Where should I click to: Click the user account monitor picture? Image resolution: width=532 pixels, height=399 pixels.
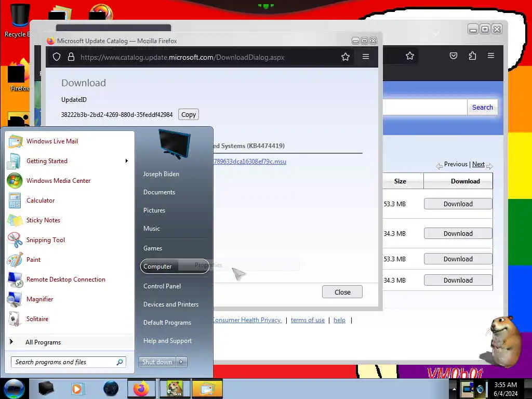(x=174, y=144)
